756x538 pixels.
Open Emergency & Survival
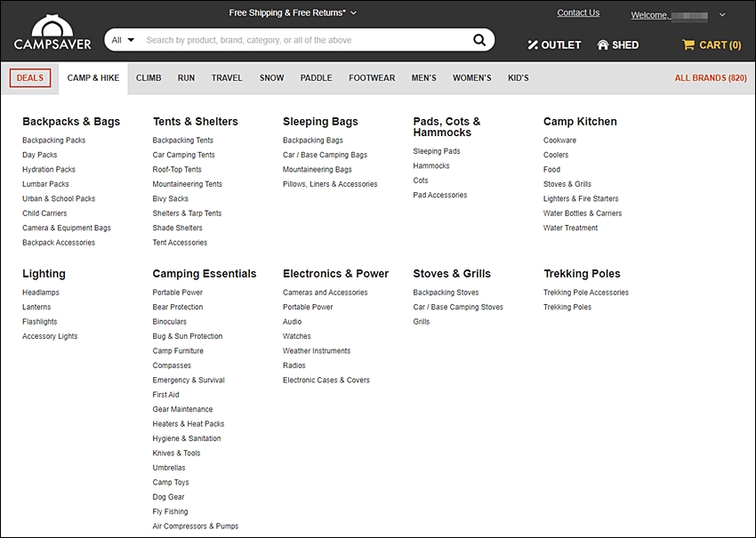(x=188, y=380)
